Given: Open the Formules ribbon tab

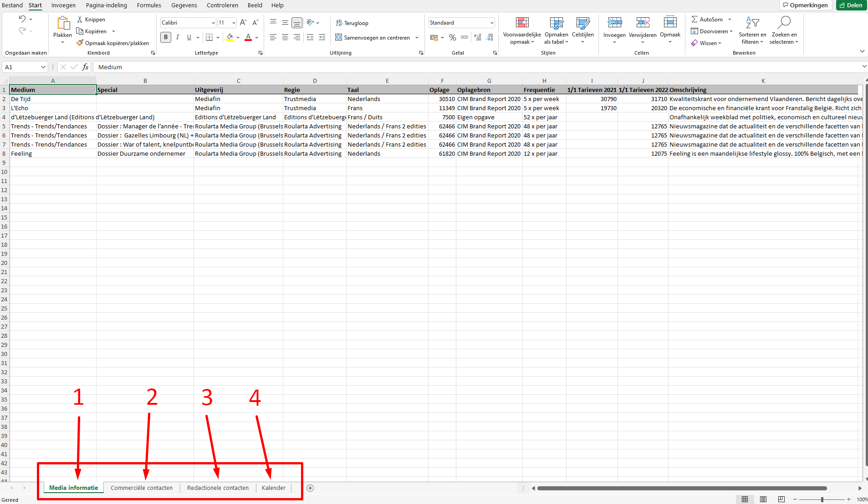Looking at the screenshot, I should pyautogui.click(x=149, y=5).
